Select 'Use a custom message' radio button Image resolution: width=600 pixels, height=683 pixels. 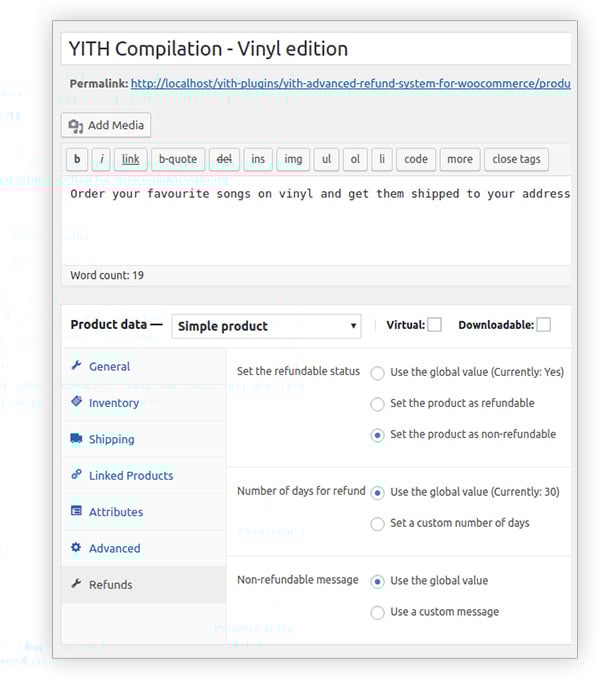(x=377, y=612)
